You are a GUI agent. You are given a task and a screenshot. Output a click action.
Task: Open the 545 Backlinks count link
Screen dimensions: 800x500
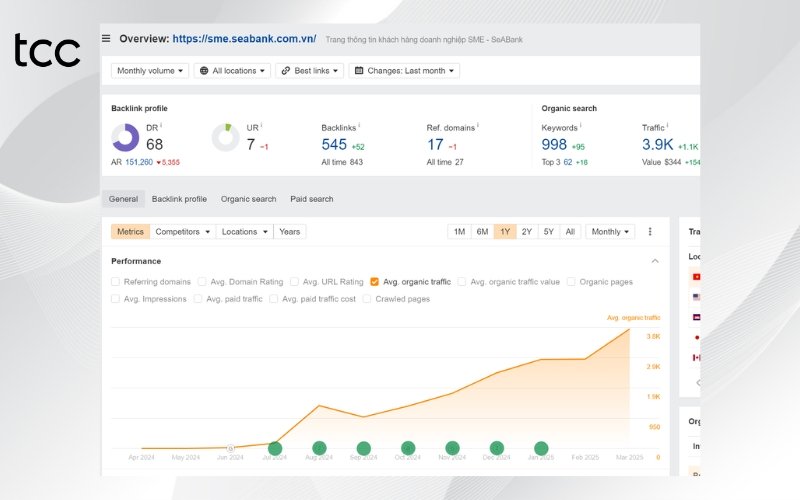click(334, 145)
